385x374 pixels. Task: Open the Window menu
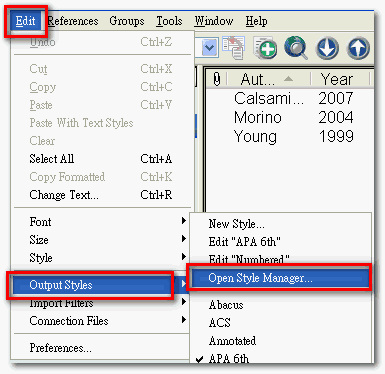coord(214,21)
